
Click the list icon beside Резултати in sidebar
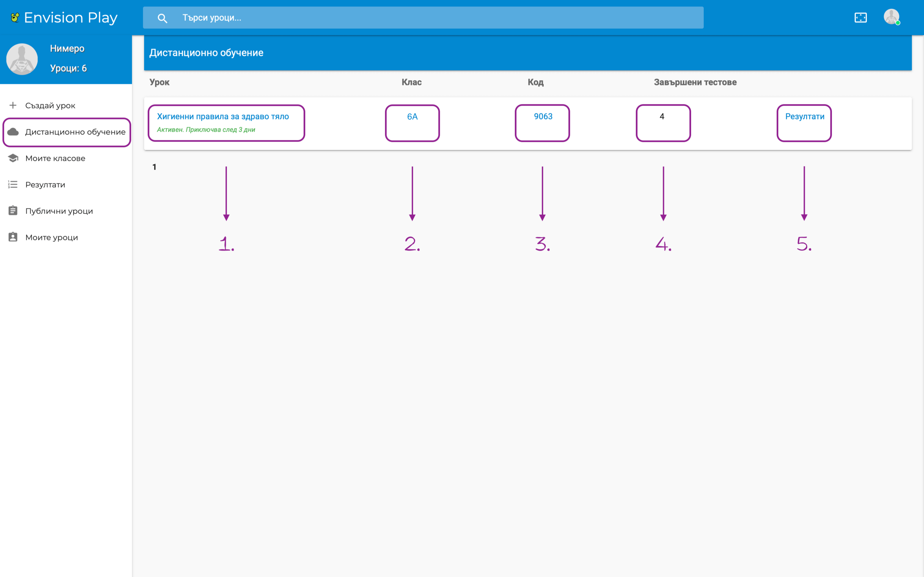tap(13, 185)
